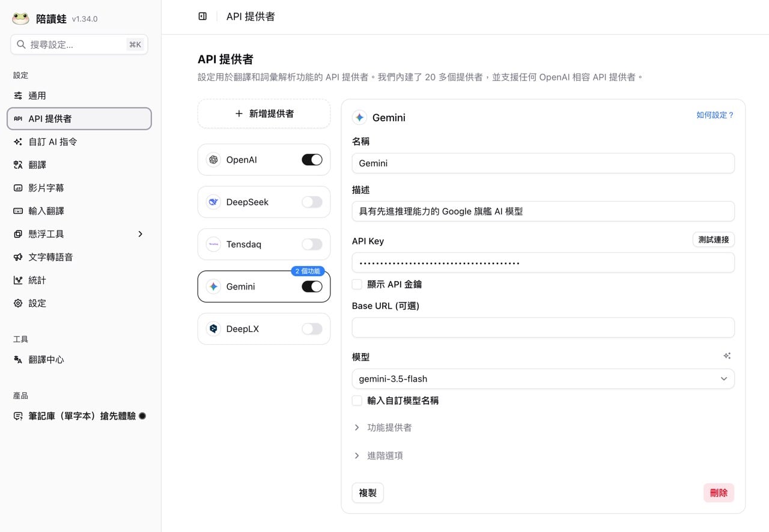Open 通用 settings page
Viewport: 769px width, 532px height.
pyautogui.click(x=79, y=95)
